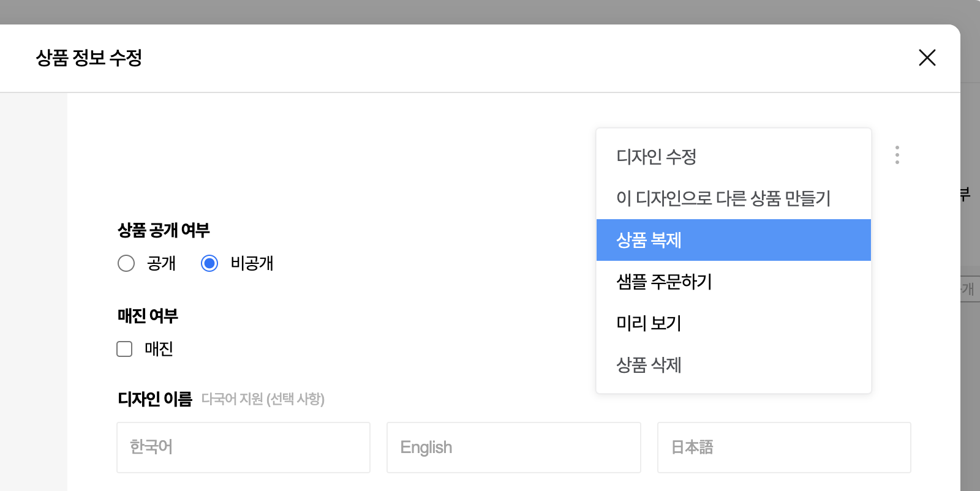Click the 매진 여부 section heading
980x491 pixels.
pyautogui.click(x=148, y=316)
